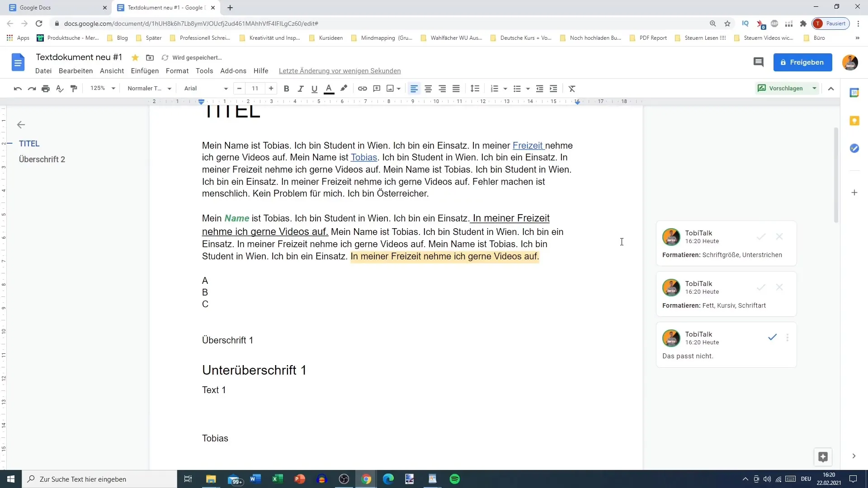Screen dimensions: 868x488
Task: Select the Italic formatting icon
Action: tap(301, 88)
